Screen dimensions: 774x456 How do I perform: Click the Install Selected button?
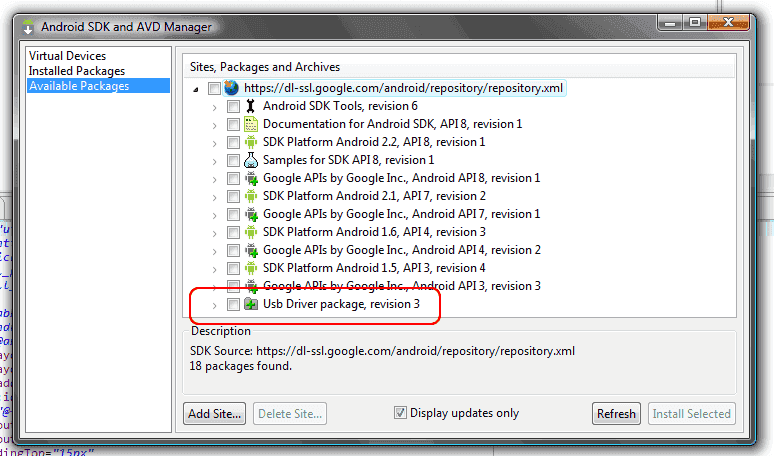pyautogui.click(x=692, y=414)
